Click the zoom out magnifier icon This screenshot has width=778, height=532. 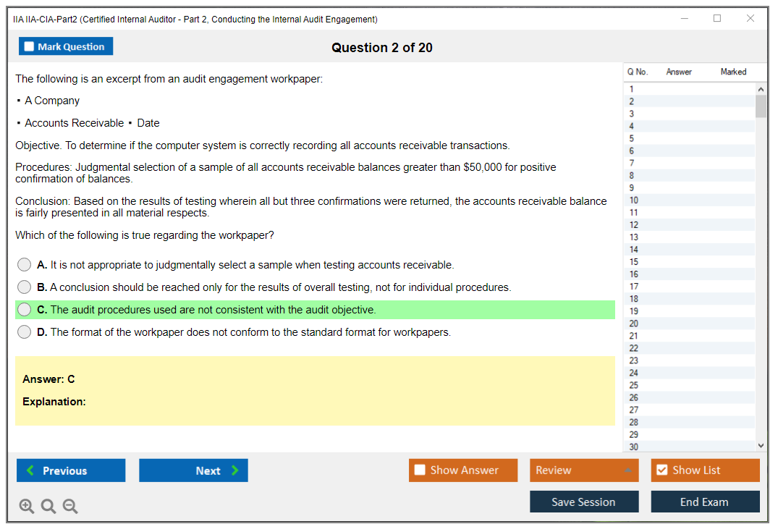(70, 507)
